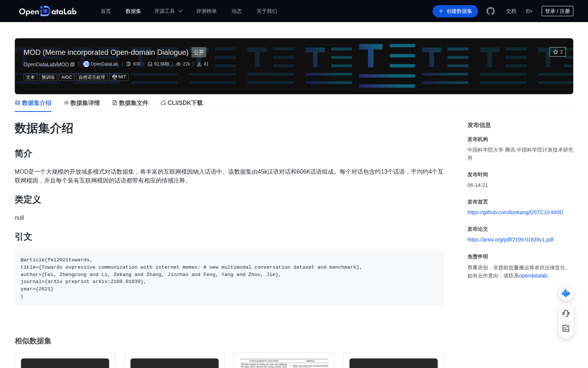Open the 动态 nav item

[237, 11]
